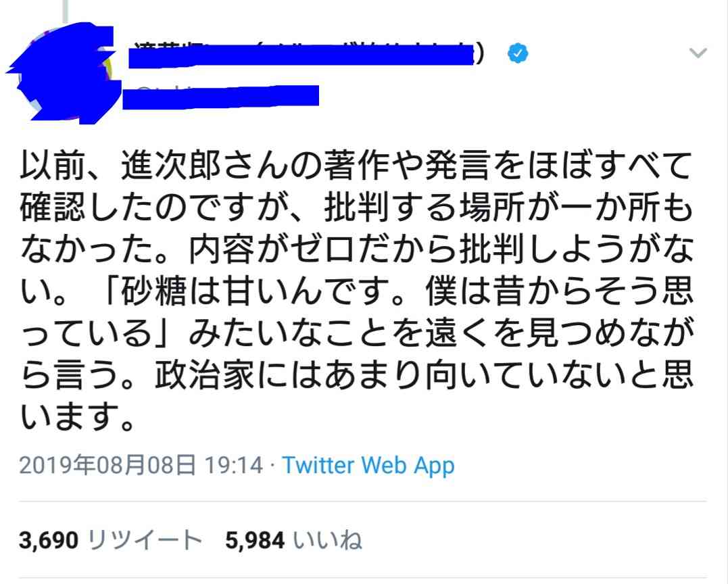
Task: Click the divider line above retweet stats
Action: 363,502
